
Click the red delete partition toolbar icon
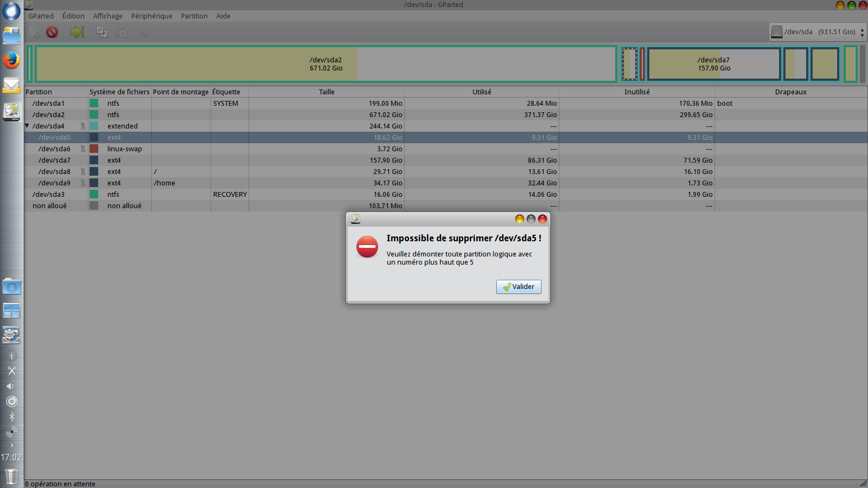pyautogui.click(x=52, y=33)
